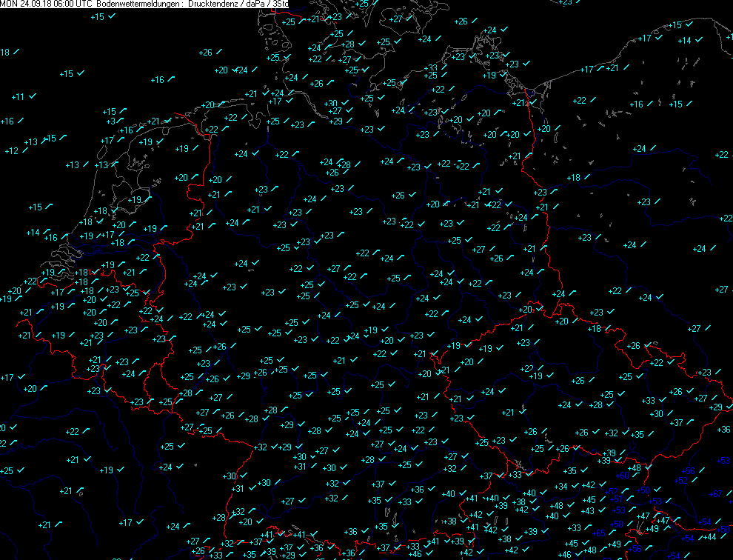The height and width of the screenshot is (560, 733).
Task: Select the +43 pressure value
Action: point(589,511)
